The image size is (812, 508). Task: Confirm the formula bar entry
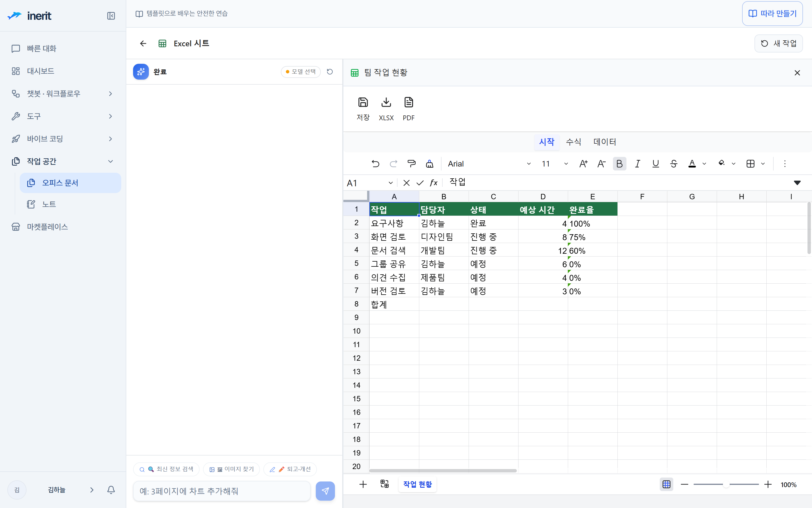[420, 183]
